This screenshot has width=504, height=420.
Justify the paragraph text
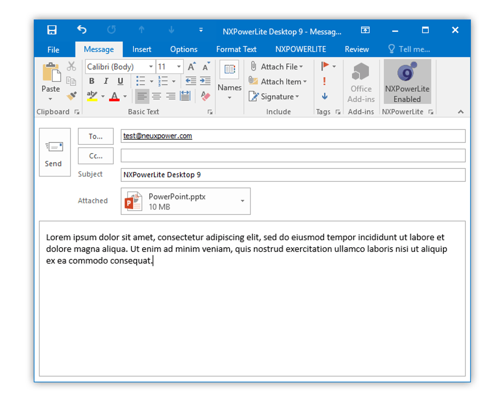point(185,96)
